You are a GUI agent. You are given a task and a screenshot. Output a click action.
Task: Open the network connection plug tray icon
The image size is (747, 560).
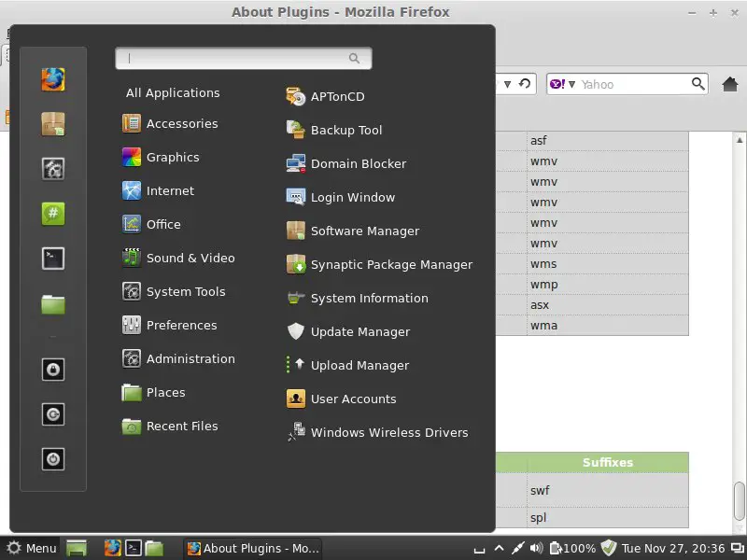[x=517, y=549]
